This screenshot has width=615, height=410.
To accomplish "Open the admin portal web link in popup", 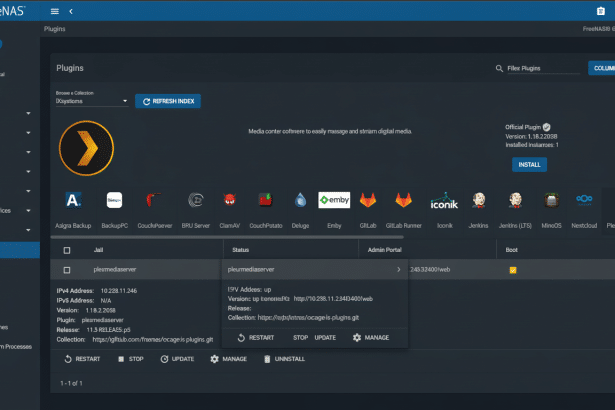I will (x=333, y=299).
